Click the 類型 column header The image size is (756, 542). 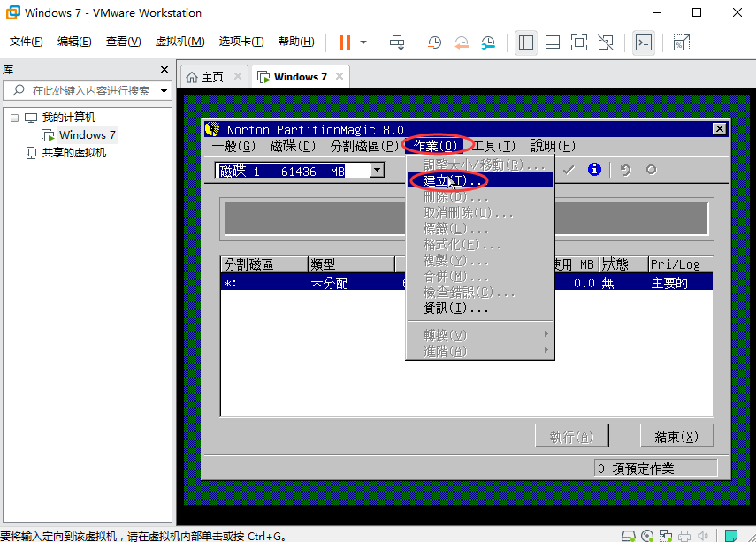[351, 264]
